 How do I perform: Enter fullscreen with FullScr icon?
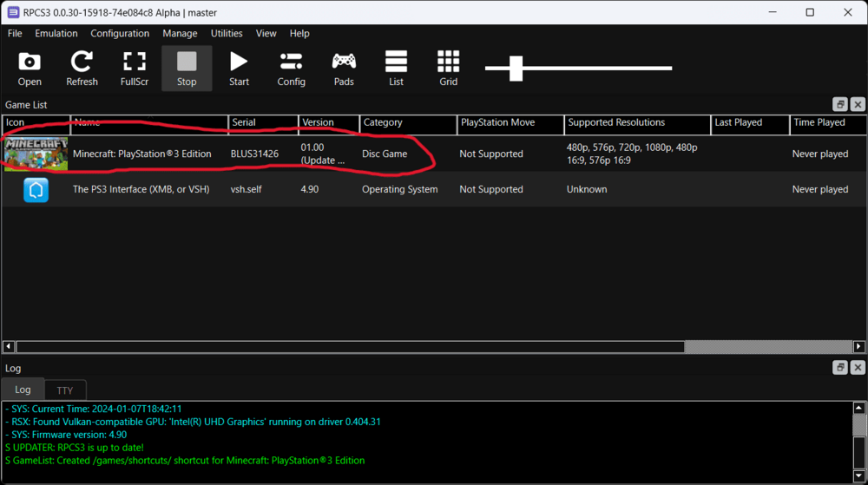coord(135,69)
